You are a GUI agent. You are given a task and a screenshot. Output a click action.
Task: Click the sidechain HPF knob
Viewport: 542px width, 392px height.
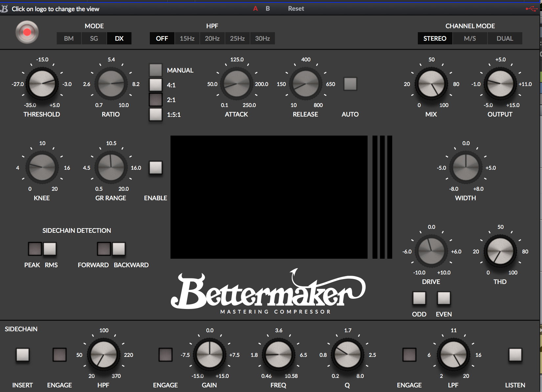pyautogui.click(x=103, y=355)
